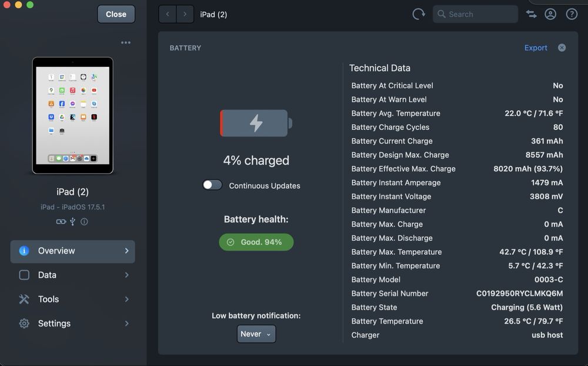588x366 pixels.
Task: Select the Tools sidebar item
Action: coord(73,299)
